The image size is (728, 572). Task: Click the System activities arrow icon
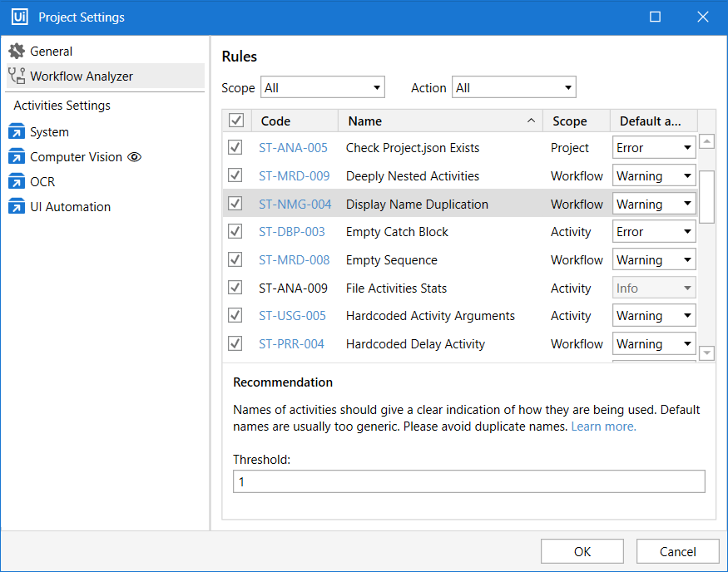tap(17, 132)
